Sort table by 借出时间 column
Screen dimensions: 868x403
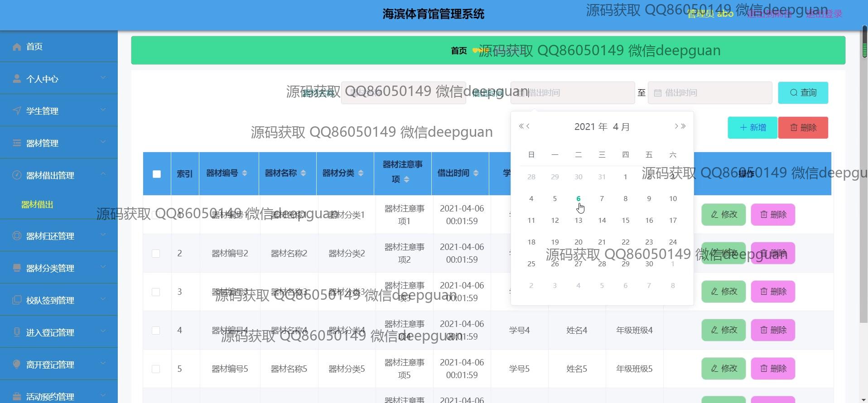click(476, 173)
